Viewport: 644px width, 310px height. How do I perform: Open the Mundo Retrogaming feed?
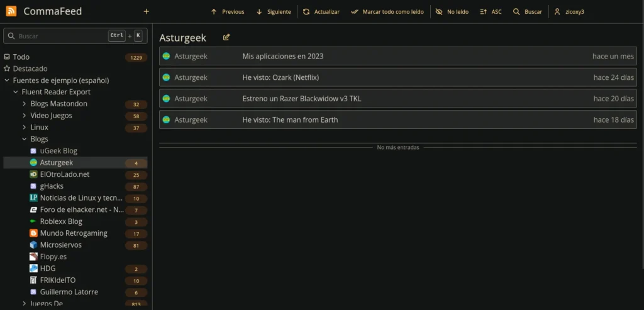click(74, 233)
